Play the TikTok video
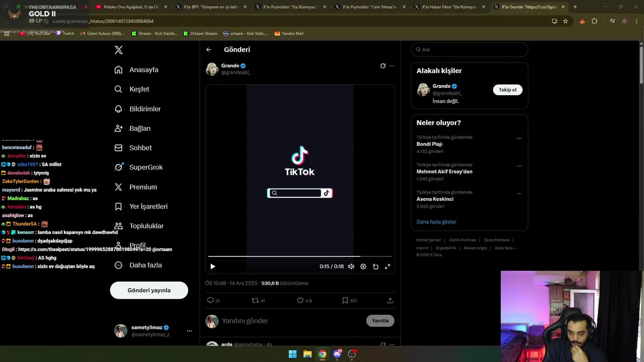Image resolution: width=644 pixels, height=362 pixels. click(213, 266)
